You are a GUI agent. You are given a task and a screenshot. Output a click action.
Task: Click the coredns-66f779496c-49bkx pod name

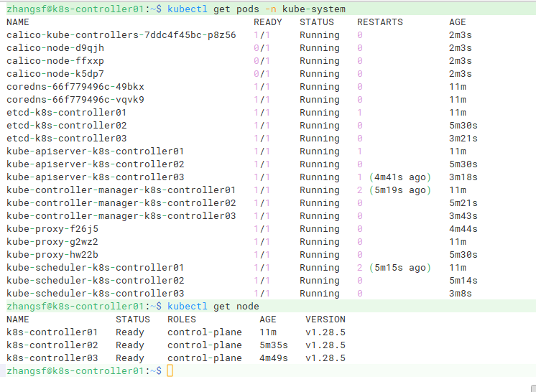pyautogui.click(x=75, y=86)
